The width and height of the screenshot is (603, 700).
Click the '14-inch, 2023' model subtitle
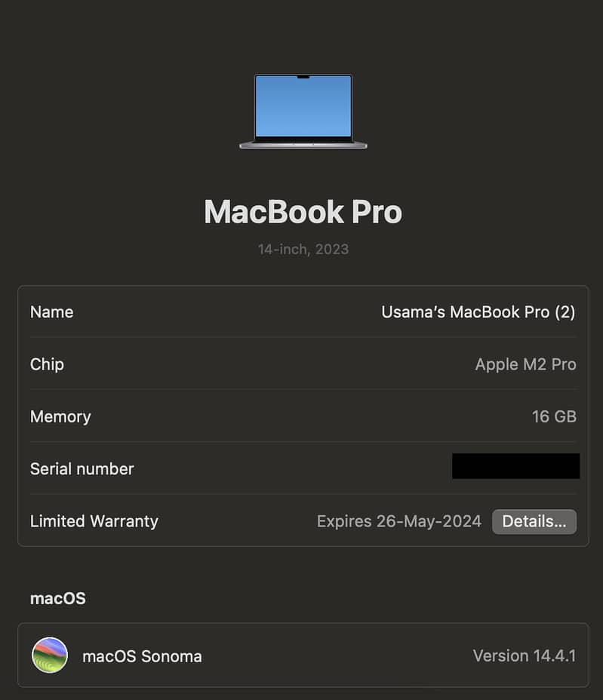[x=303, y=249]
